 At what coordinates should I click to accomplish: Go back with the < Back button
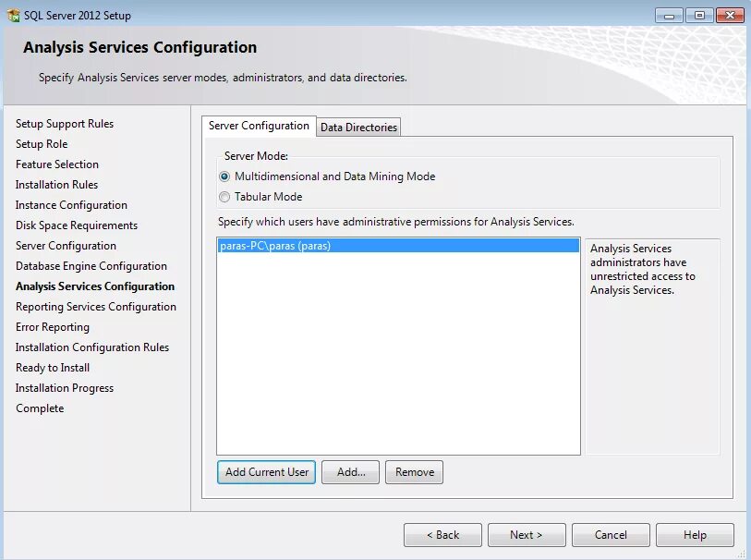[442, 535]
